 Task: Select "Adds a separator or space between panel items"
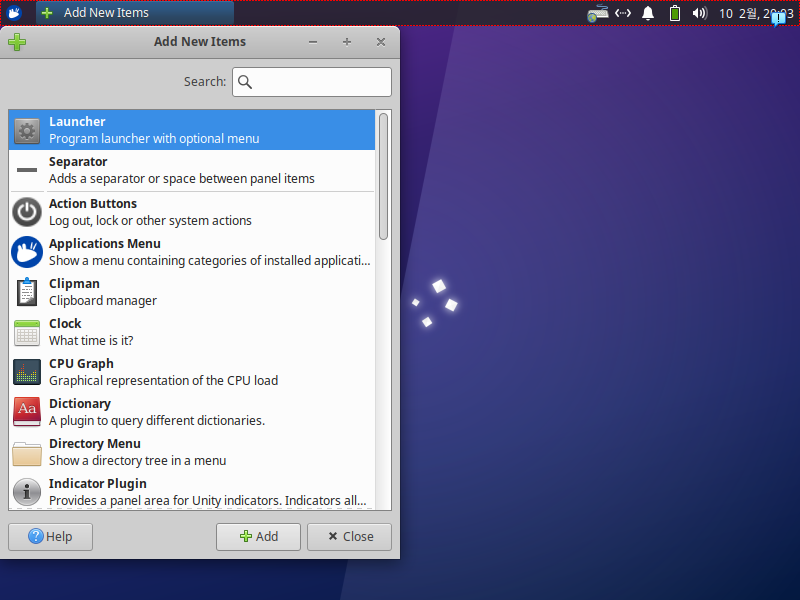pos(182,179)
